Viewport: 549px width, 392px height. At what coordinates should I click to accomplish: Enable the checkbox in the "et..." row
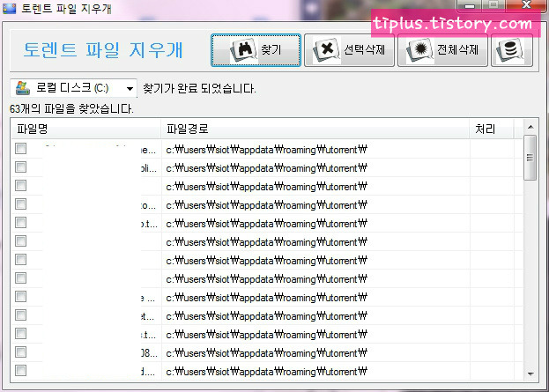click(x=20, y=315)
